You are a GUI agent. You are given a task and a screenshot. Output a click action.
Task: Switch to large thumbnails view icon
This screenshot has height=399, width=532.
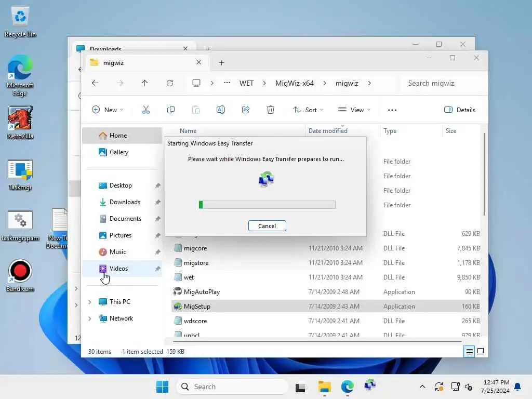(x=481, y=352)
